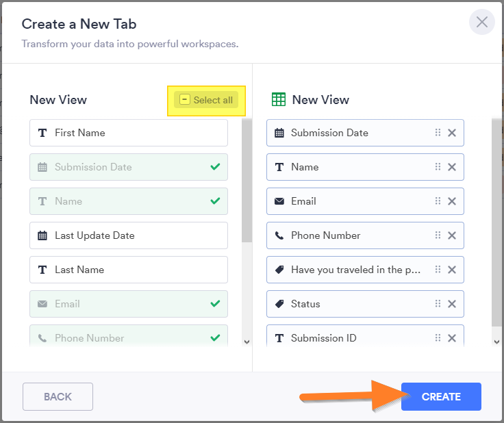Remove Phone Number from selected columns
Image resolution: width=504 pixels, height=423 pixels.
(x=452, y=235)
